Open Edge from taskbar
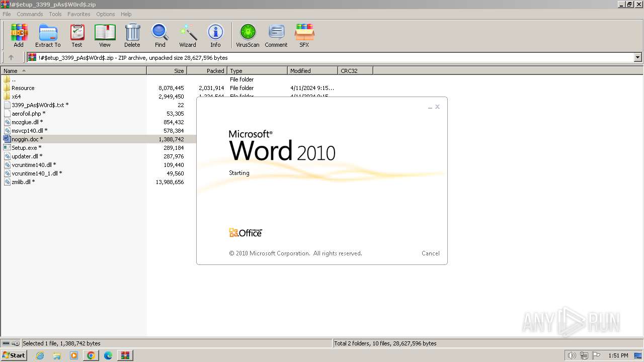 click(x=108, y=355)
